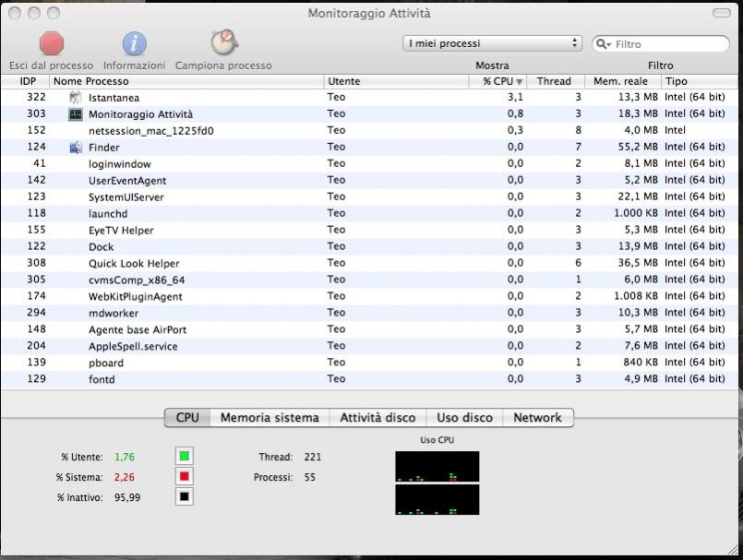Image resolution: width=743 pixels, height=560 pixels.
Task: Select the AppleSpell.service process row
Action: tap(369, 346)
